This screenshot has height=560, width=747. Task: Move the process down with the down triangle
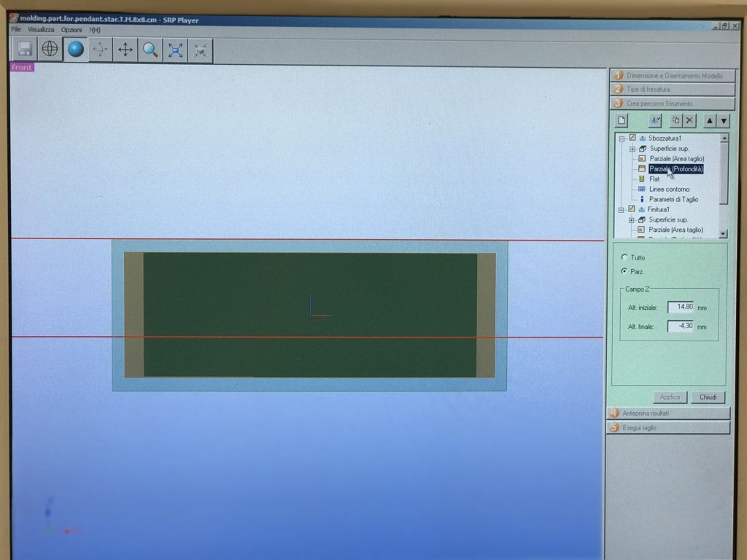pyautogui.click(x=724, y=121)
